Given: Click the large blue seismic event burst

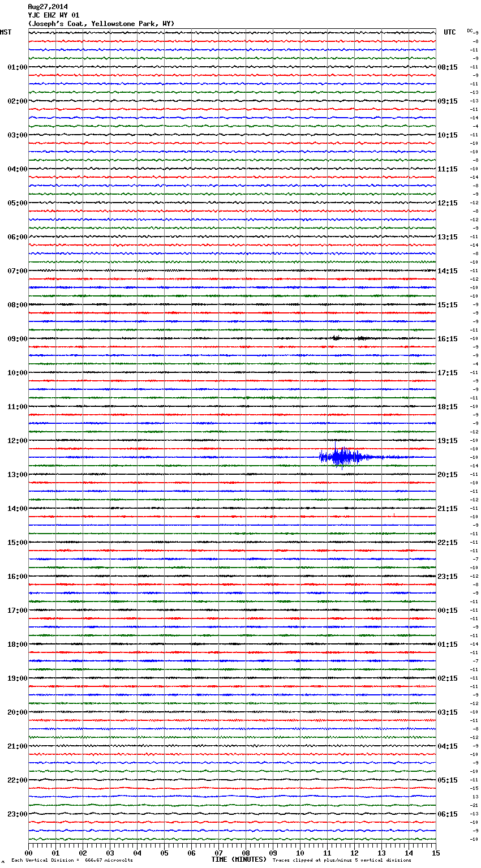Looking at the screenshot, I should (345, 457).
